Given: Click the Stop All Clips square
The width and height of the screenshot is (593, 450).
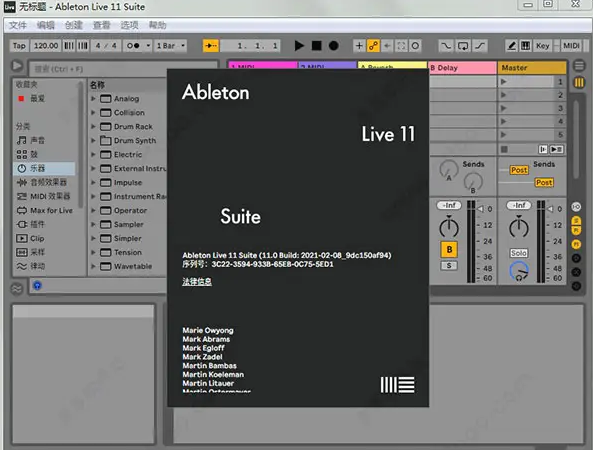Looking at the screenshot, I should coord(504,149).
